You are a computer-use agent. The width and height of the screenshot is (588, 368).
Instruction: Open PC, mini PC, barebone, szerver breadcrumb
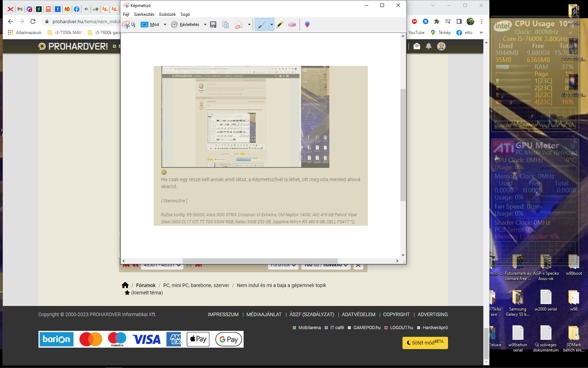[x=196, y=285]
